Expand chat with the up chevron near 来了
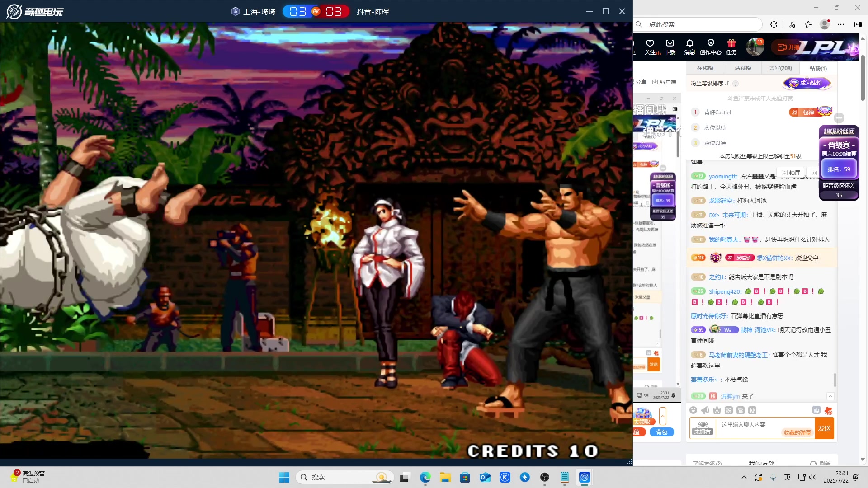Viewport: 868px width, 488px height. (830, 396)
